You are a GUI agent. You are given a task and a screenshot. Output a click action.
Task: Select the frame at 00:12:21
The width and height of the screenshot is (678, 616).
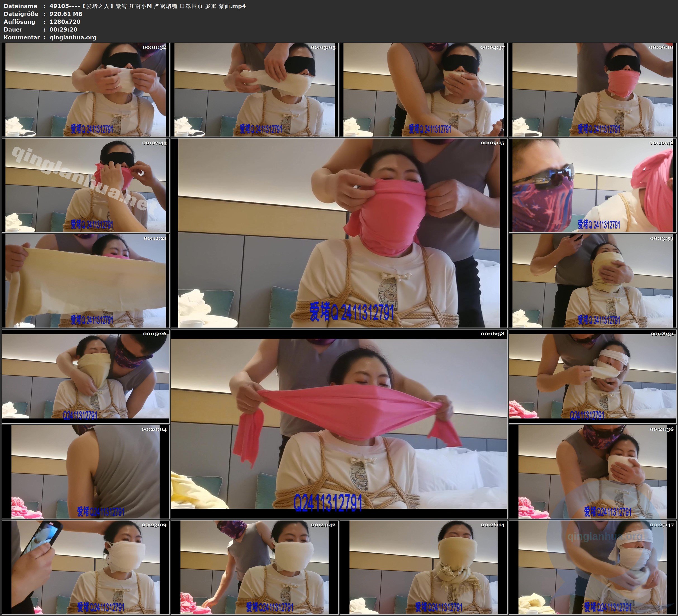85,280
